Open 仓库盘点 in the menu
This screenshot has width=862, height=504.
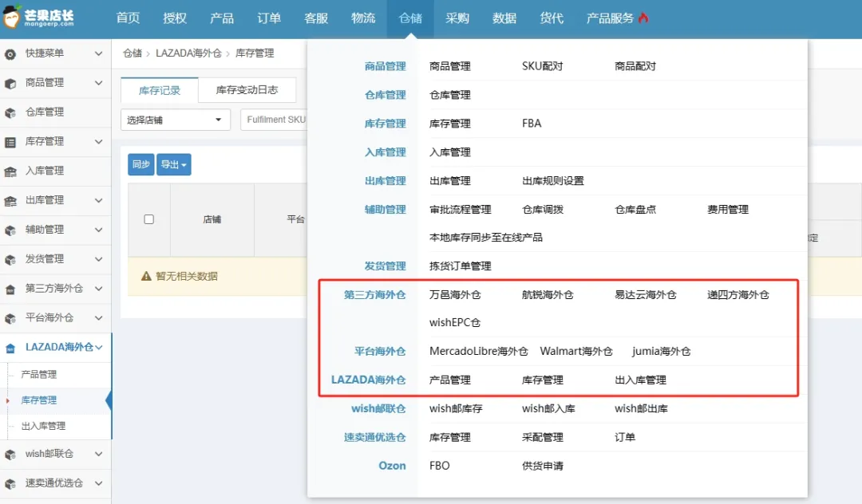tap(635, 209)
